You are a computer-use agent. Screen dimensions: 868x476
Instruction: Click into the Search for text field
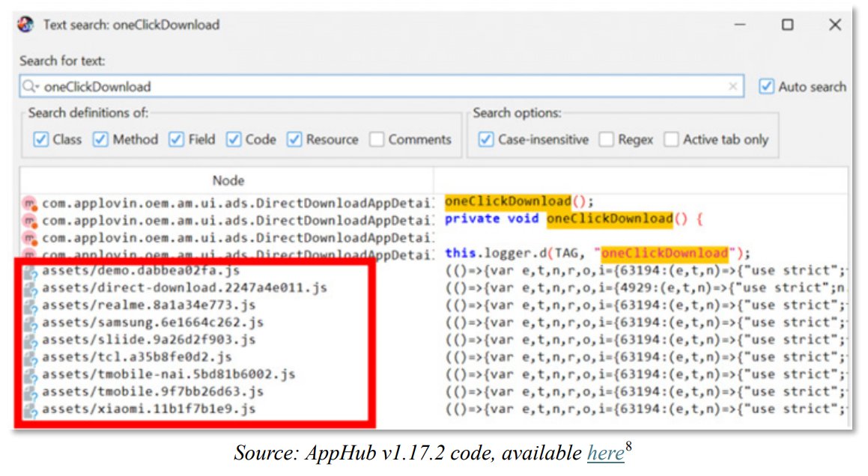tap(381, 86)
